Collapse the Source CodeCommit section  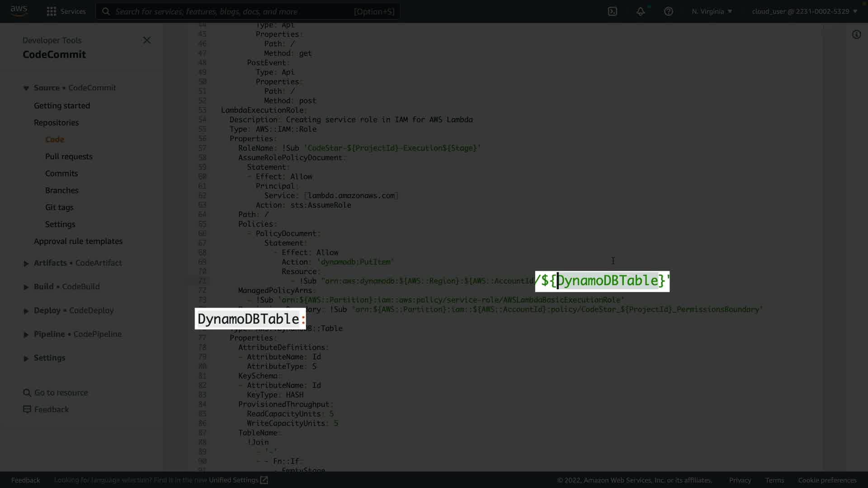(26, 88)
